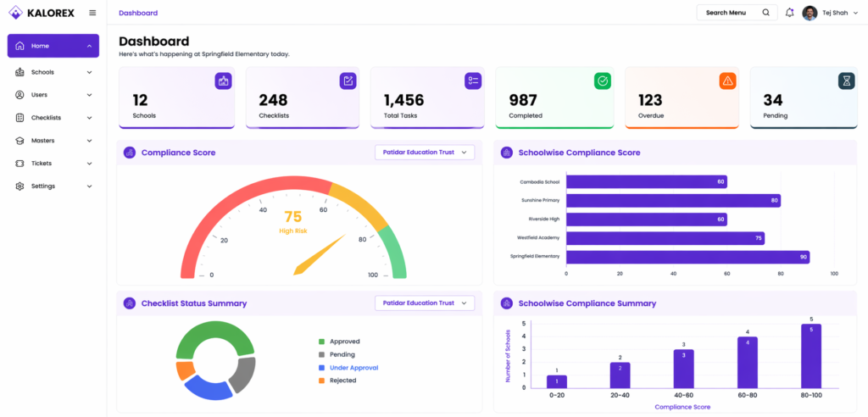868x417 pixels.
Task: Click the green Approved legend swatch
Action: pos(321,342)
